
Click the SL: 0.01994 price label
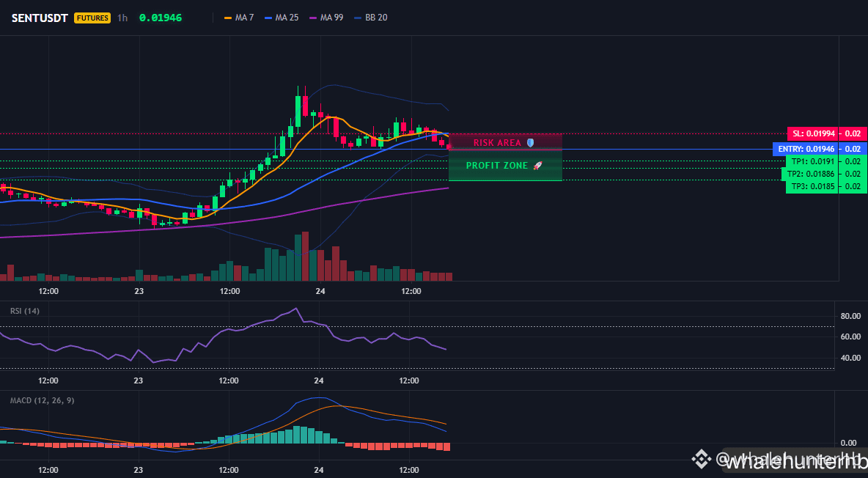tap(812, 133)
